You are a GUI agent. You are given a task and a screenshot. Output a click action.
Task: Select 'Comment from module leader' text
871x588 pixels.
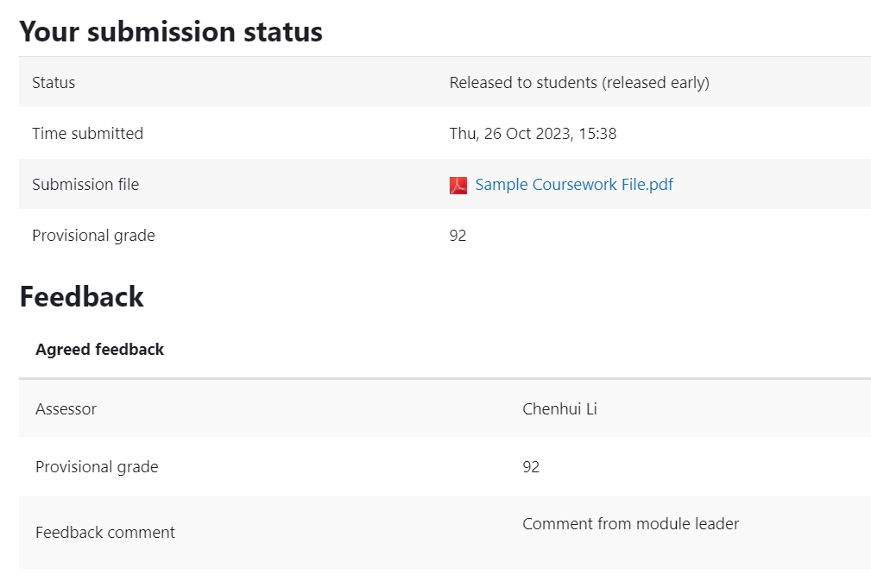[629, 523]
